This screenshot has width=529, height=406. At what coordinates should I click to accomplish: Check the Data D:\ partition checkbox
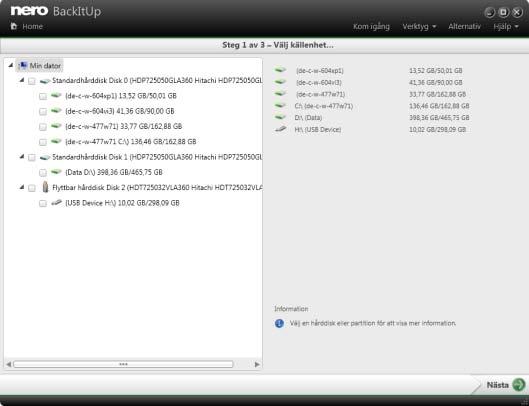pyautogui.click(x=43, y=173)
